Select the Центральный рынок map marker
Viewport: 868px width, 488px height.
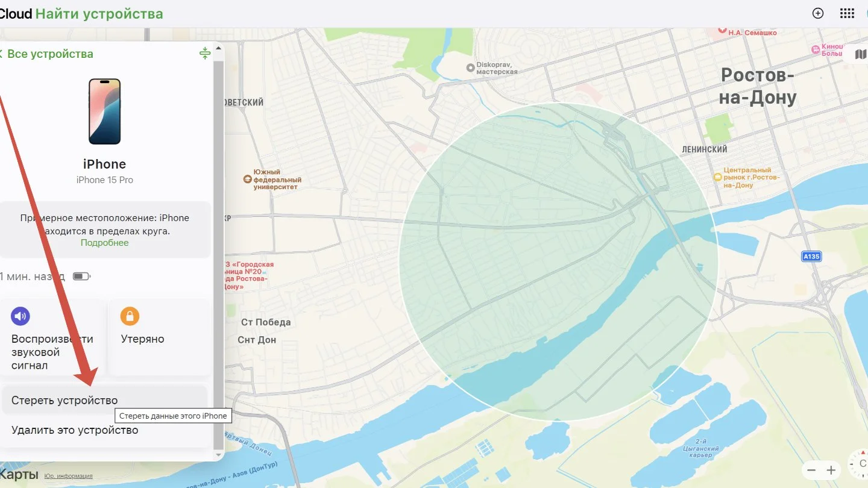click(717, 177)
